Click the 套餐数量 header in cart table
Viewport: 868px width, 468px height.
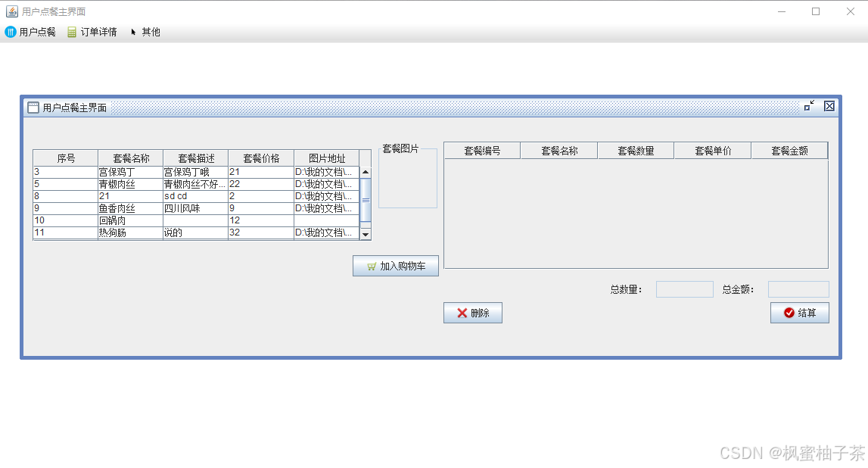pyautogui.click(x=636, y=151)
